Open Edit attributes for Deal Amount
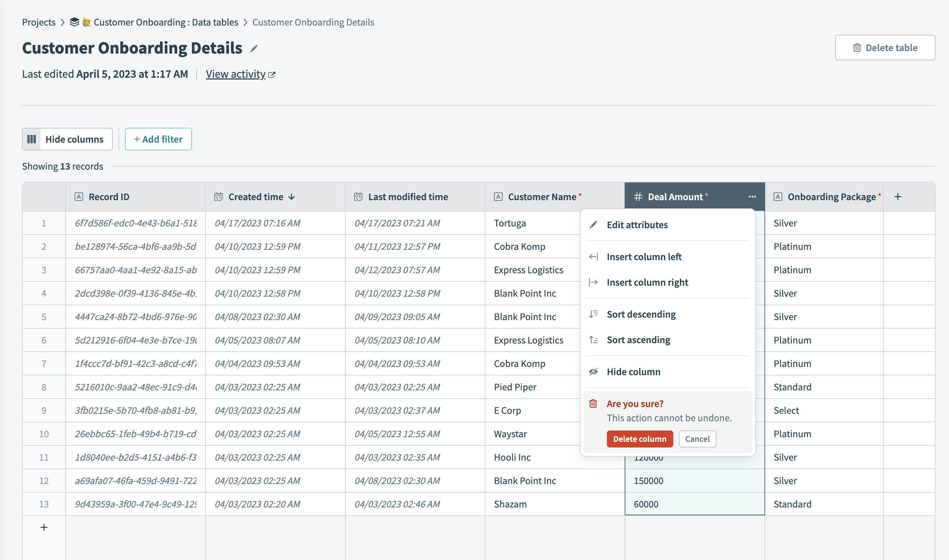This screenshot has width=949, height=560. pyautogui.click(x=637, y=225)
